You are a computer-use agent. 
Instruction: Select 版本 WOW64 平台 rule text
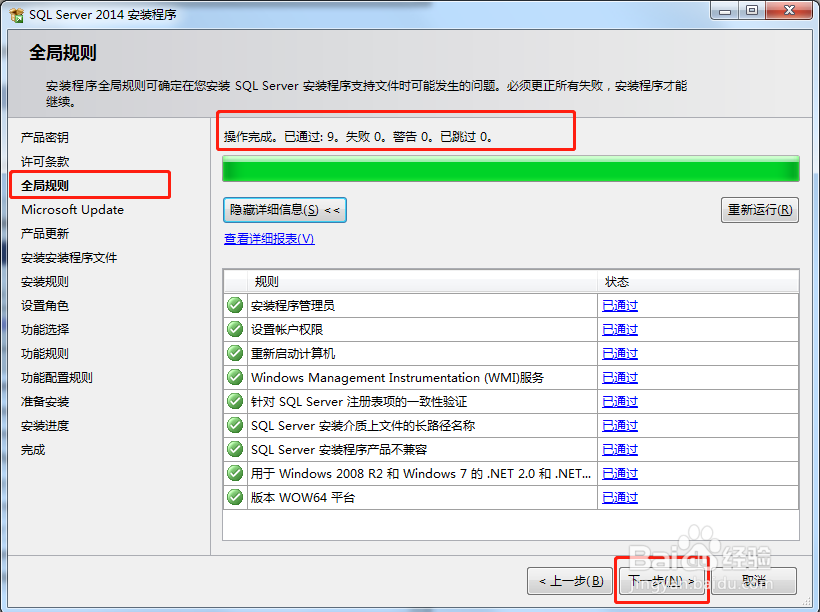pyautogui.click(x=302, y=497)
